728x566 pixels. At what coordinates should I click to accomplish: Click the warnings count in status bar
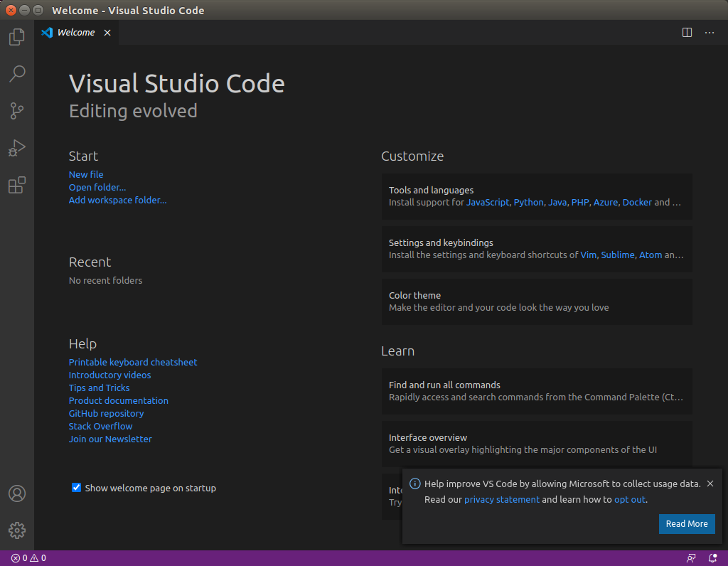tap(38, 558)
